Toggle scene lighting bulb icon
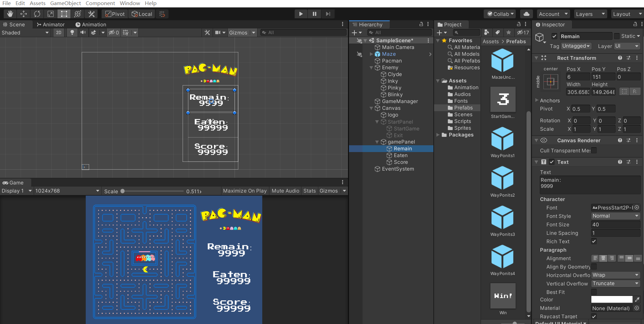The height and width of the screenshot is (324, 644). click(72, 32)
